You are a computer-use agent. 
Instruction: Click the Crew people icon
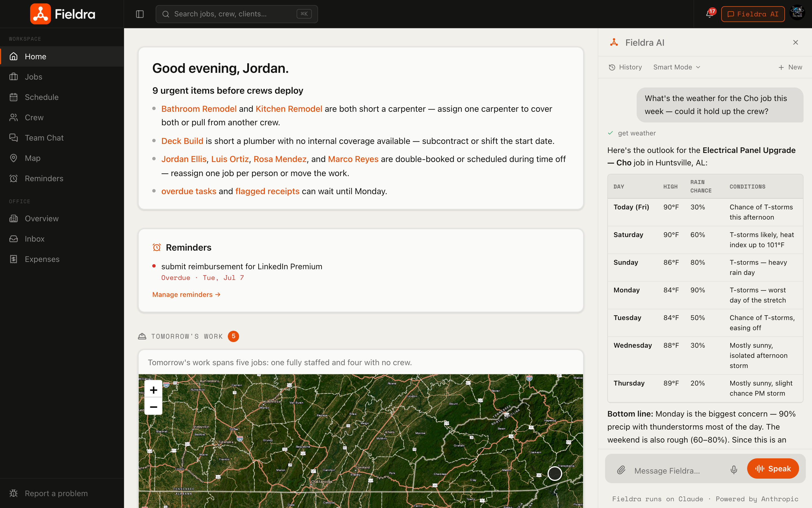(14, 117)
